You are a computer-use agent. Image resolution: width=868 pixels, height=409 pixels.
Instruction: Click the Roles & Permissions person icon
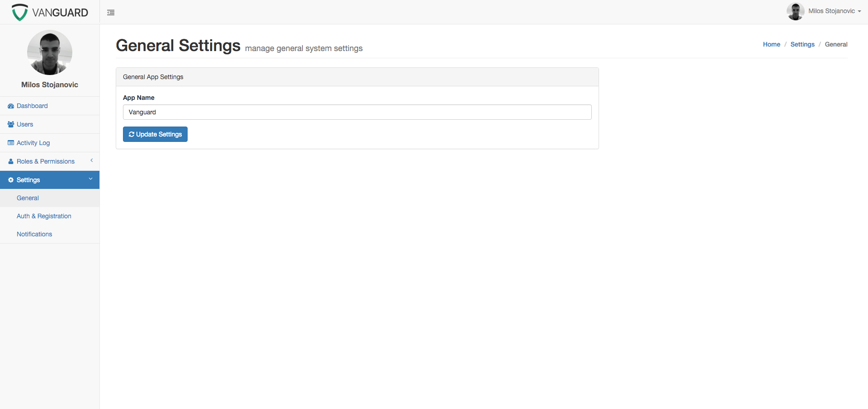(x=11, y=161)
